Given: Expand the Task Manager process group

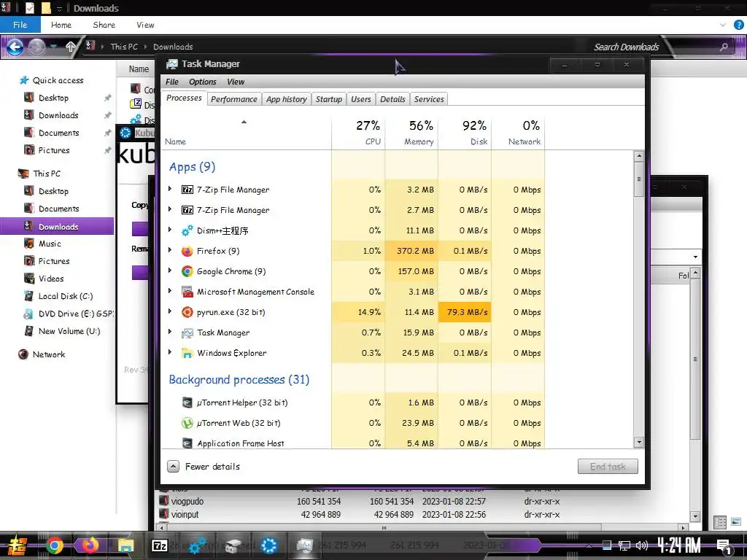Looking at the screenshot, I should (170, 332).
